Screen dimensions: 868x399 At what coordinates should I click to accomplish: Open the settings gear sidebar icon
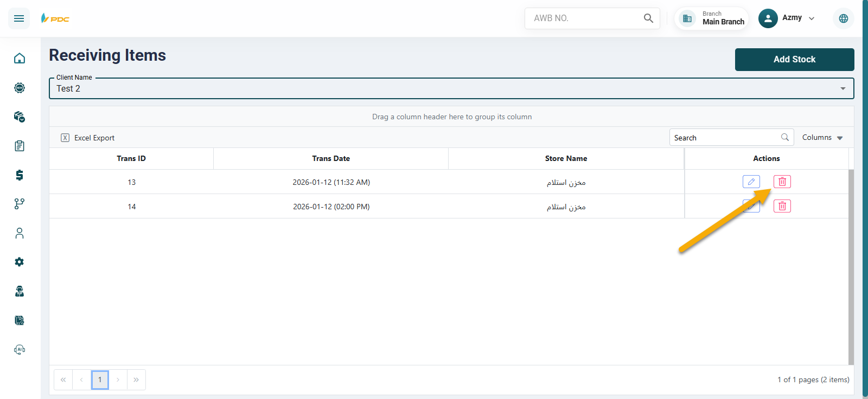pos(20,262)
